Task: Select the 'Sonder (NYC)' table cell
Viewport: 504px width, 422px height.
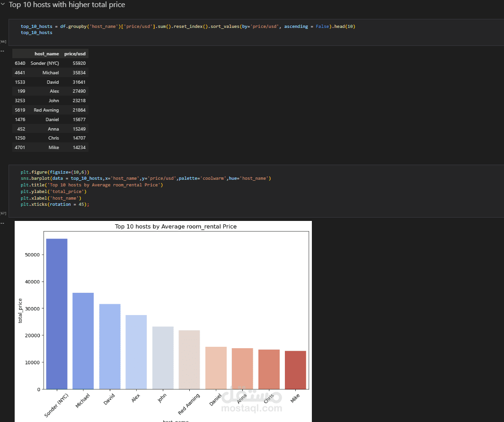Action: (x=44, y=63)
